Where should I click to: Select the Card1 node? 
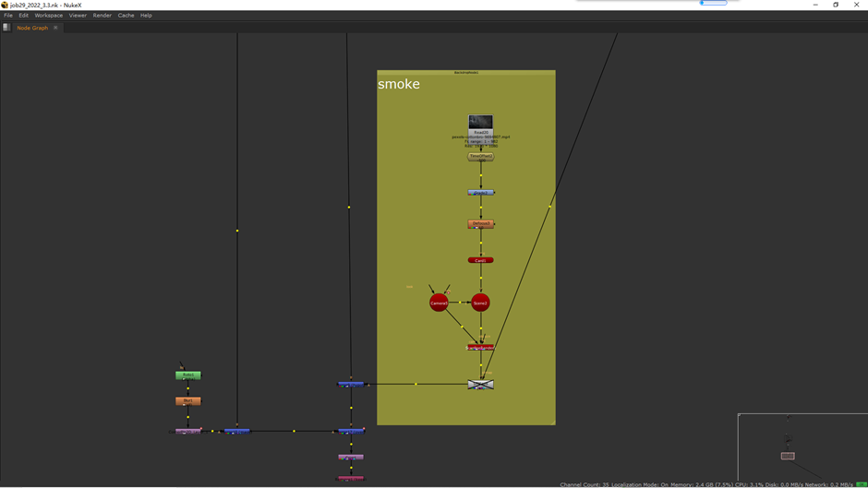[480, 260]
